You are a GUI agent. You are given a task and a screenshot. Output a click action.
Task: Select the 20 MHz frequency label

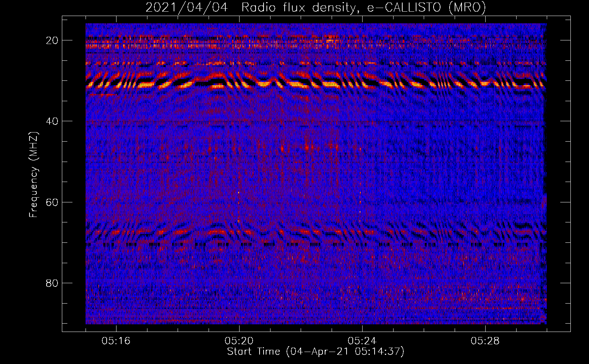(52, 40)
